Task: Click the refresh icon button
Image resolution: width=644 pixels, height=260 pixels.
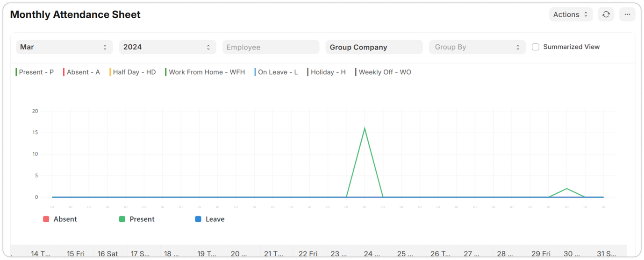Action: [x=606, y=14]
